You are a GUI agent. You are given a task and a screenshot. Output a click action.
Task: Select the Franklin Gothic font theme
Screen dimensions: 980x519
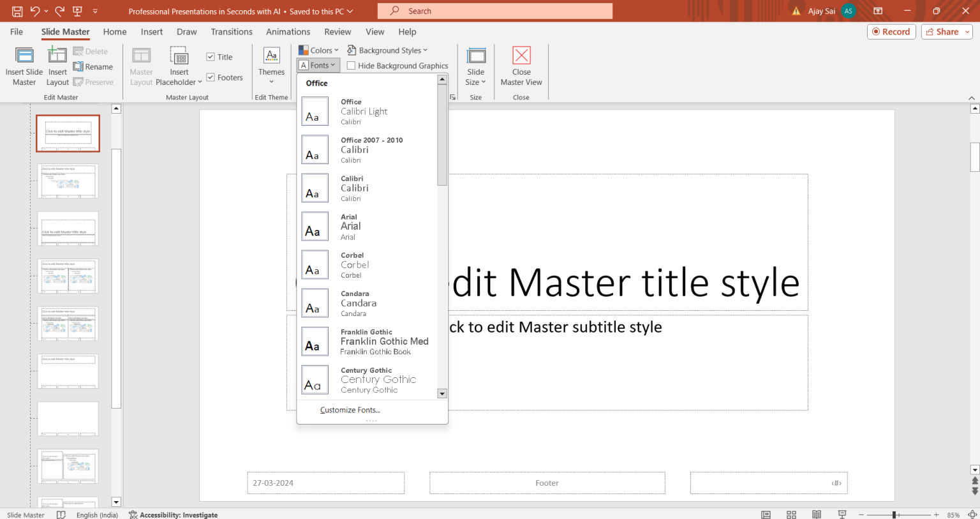click(x=368, y=342)
